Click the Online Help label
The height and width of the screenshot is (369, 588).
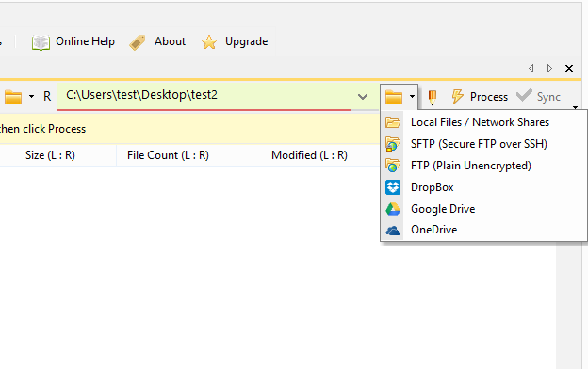point(85,41)
